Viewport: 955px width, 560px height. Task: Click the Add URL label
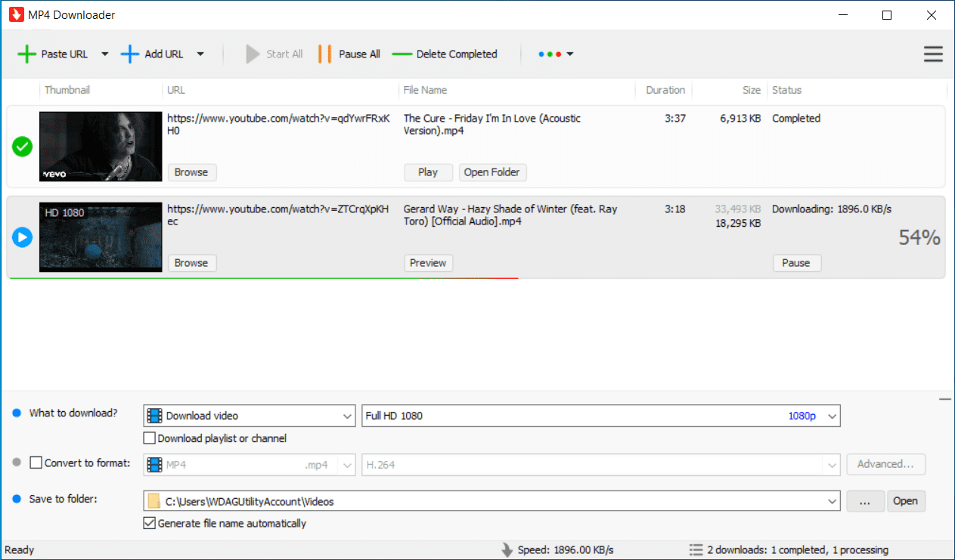pyautogui.click(x=164, y=54)
